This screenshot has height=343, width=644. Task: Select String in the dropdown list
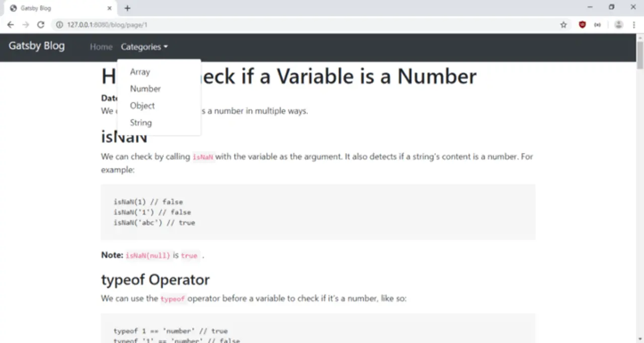coord(141,123)
